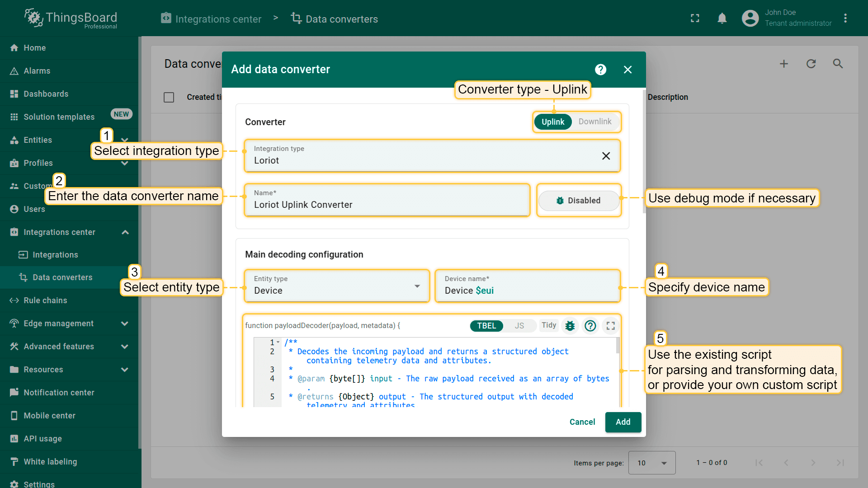Open the Entity type dropdown
Image resolution: width=868 pixels, height=488 pixels.
click(x=337, y=286)
